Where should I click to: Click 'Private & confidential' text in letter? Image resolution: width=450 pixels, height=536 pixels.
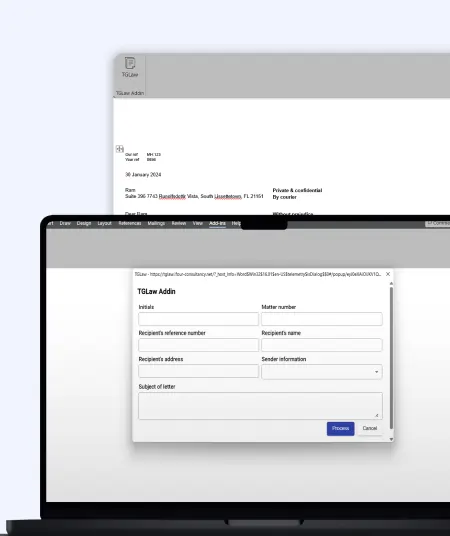(x=297, y=190)
